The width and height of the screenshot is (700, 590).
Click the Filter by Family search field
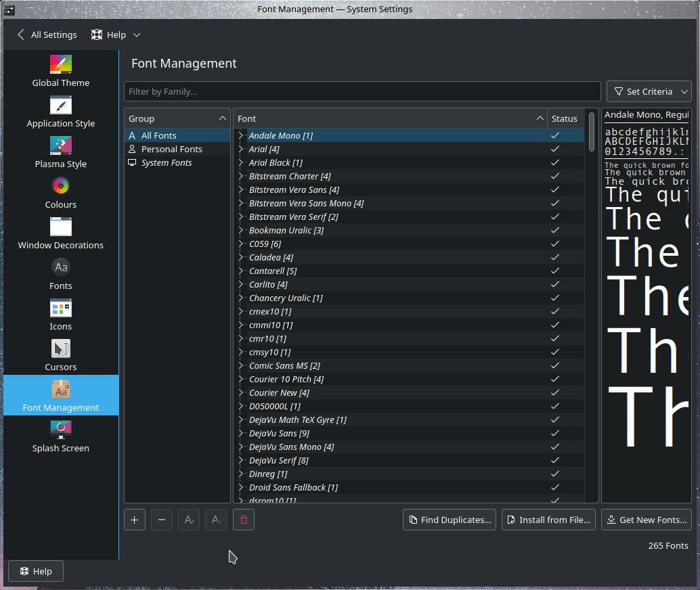click(362, 91)
